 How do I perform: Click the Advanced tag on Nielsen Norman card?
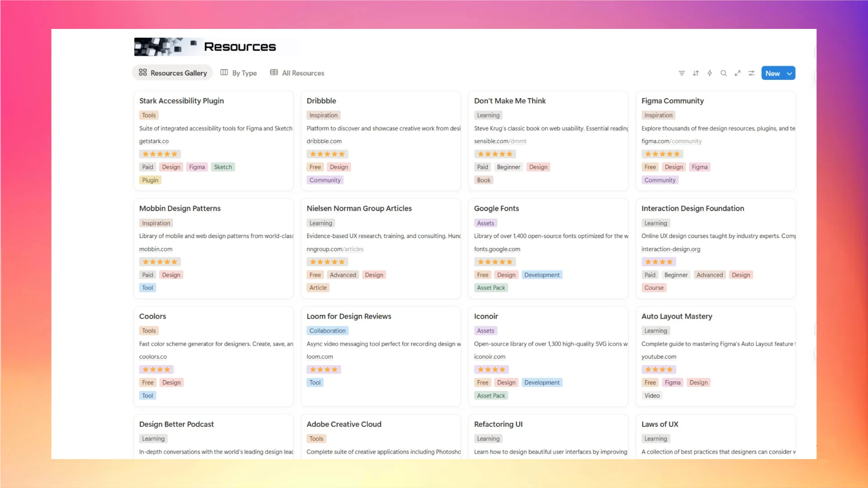(x=343, y=275)
